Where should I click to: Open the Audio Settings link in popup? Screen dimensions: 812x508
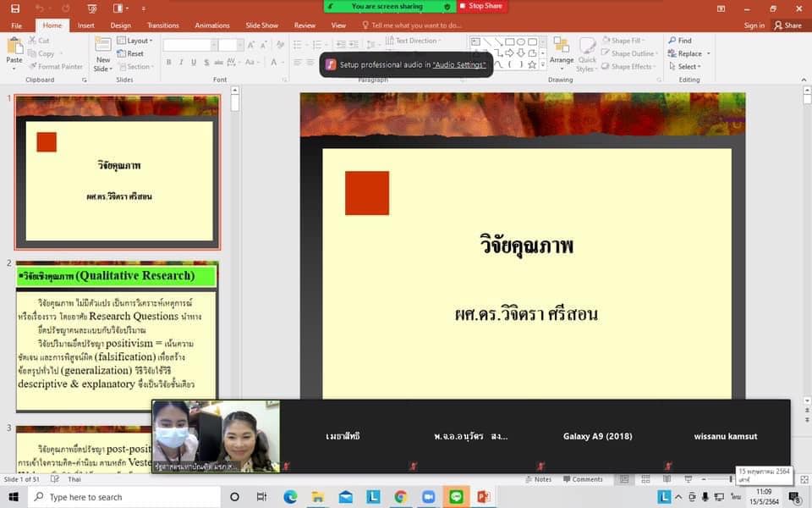point(459,64)
